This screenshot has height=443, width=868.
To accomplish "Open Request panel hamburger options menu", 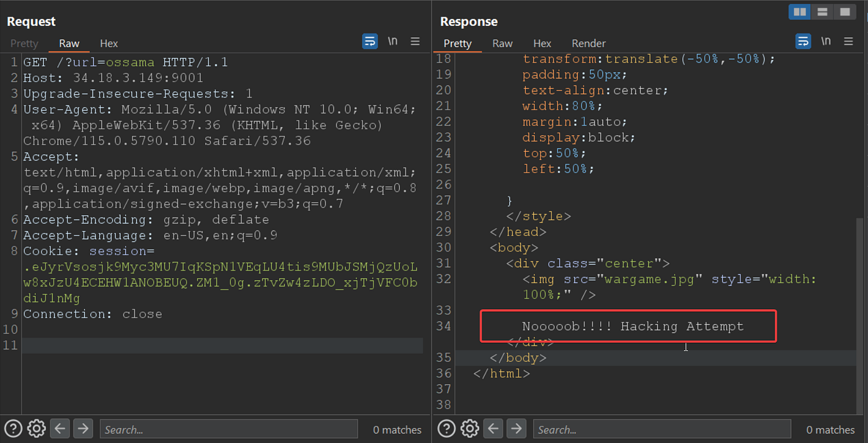I will [x=415, y=42].
